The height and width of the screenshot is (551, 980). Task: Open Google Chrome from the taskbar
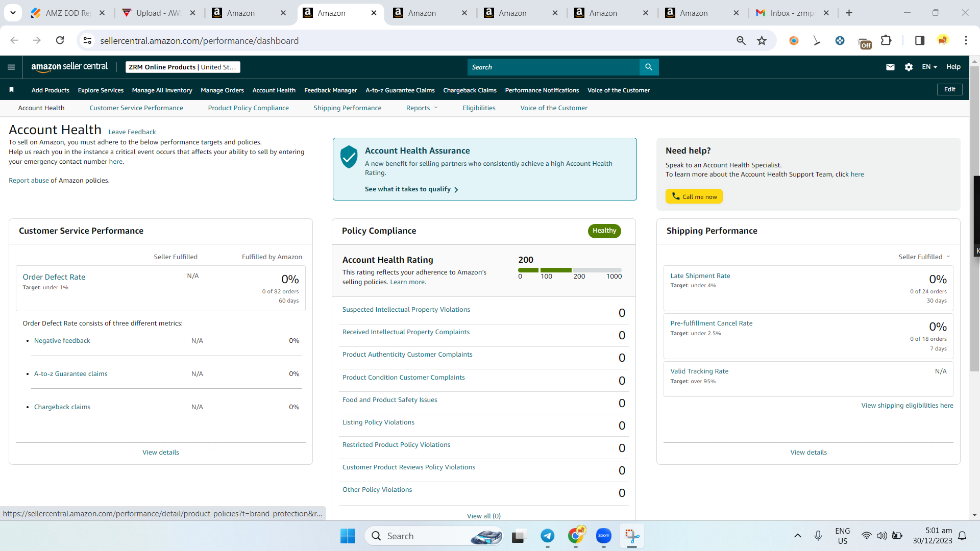(x=576, y=536)
